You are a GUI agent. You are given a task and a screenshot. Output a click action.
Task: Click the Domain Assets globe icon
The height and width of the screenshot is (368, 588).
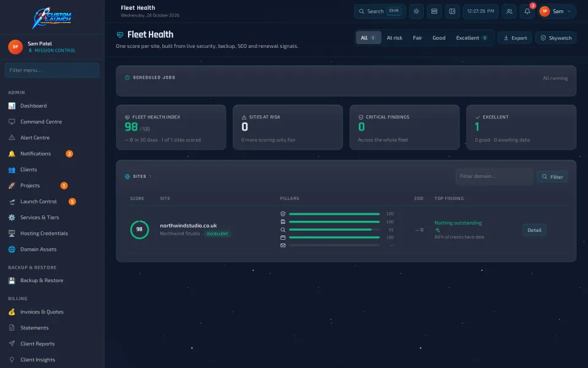click(x=12, y=250)
